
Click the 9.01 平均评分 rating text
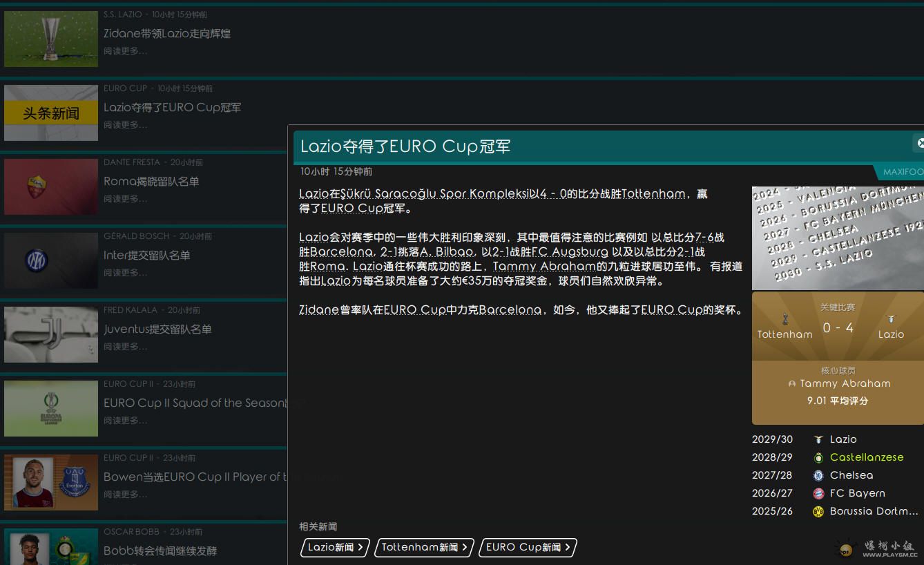(838, 401)
